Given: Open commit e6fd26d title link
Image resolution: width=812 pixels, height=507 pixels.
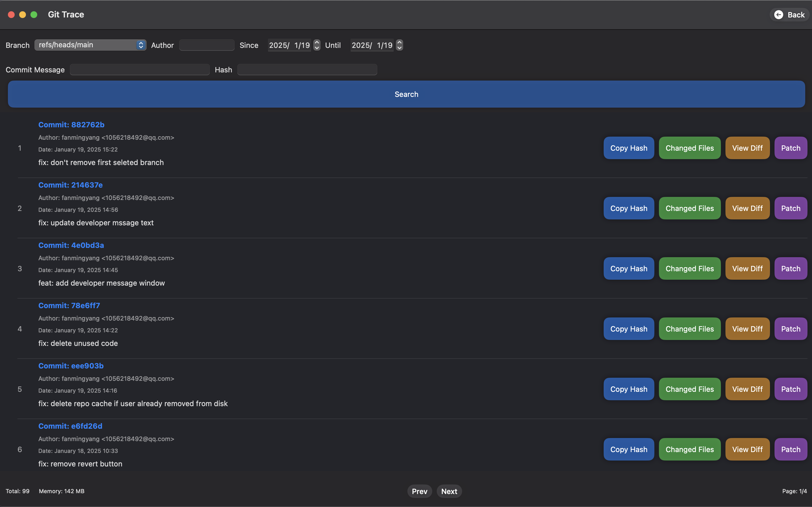Looking at the screenshot, I should tap(70, 426).
